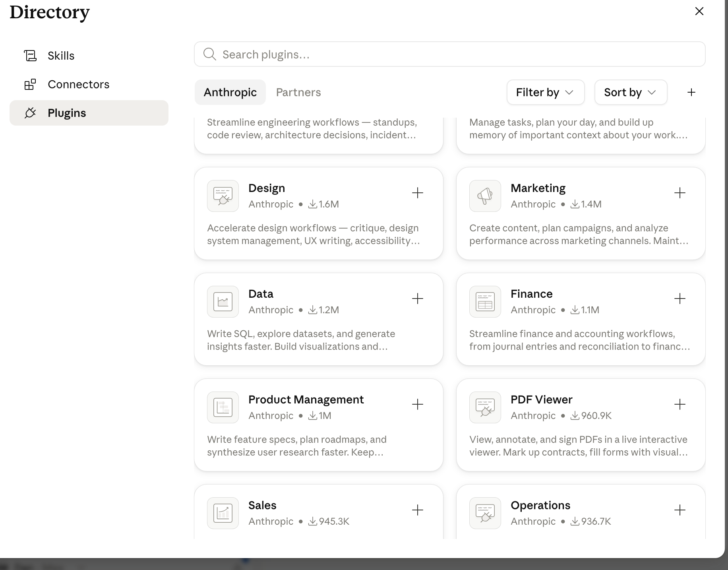
Task: Add the Operations plugin with its plus
Action: 680,510
